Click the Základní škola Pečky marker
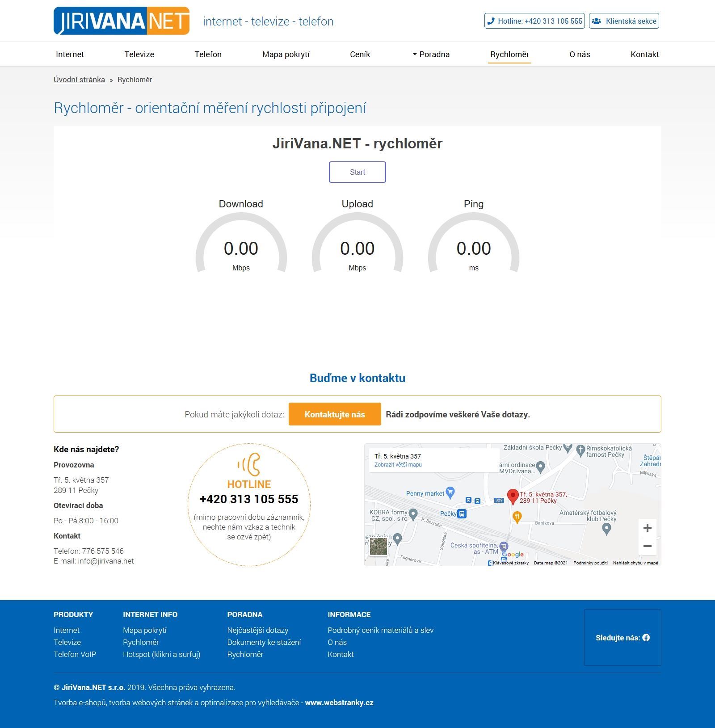Screen dimensions: 715x728 [x=568, y=447]
